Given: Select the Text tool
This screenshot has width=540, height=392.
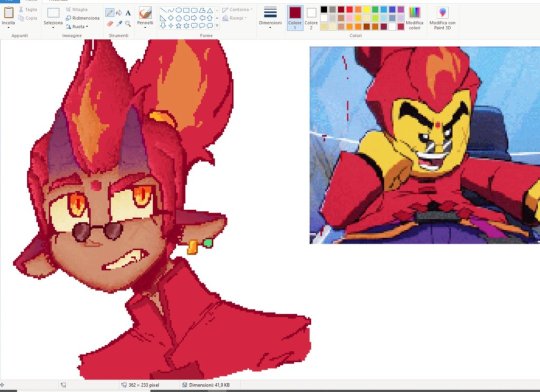Looking at the screenshot, I should pos(128,13).
